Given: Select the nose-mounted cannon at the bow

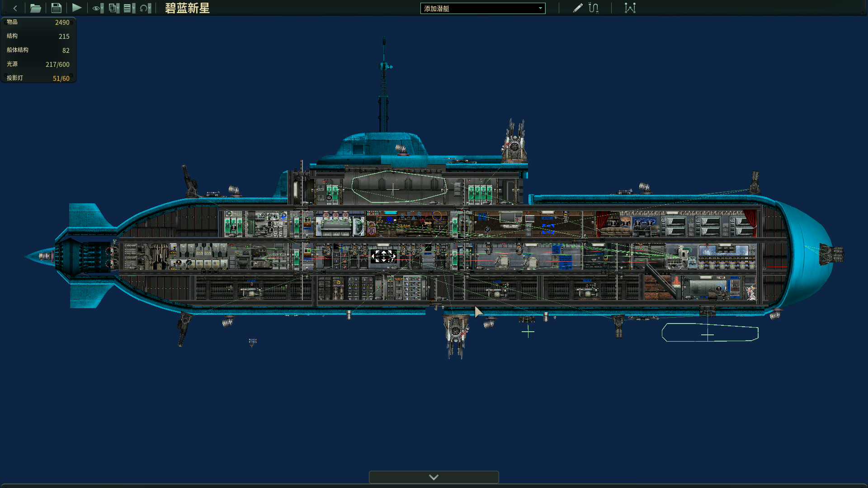Looking at the screenshot, I should 831,254.
